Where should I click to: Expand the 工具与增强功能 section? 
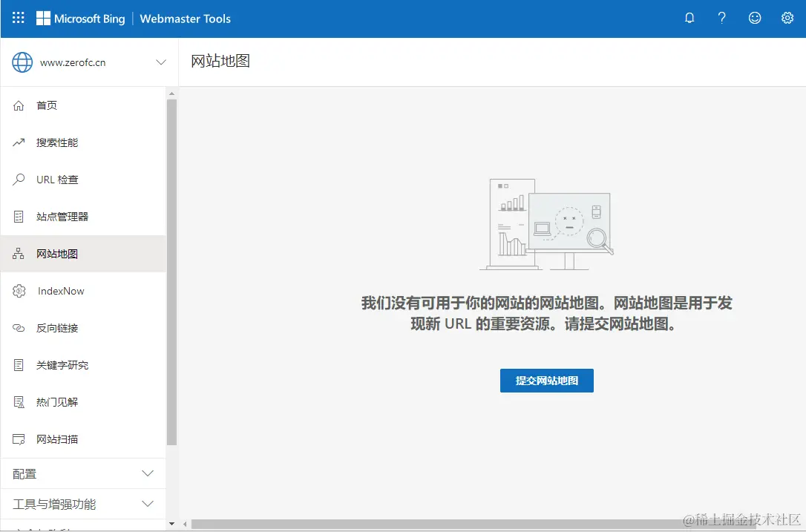(x=83, y=504)
